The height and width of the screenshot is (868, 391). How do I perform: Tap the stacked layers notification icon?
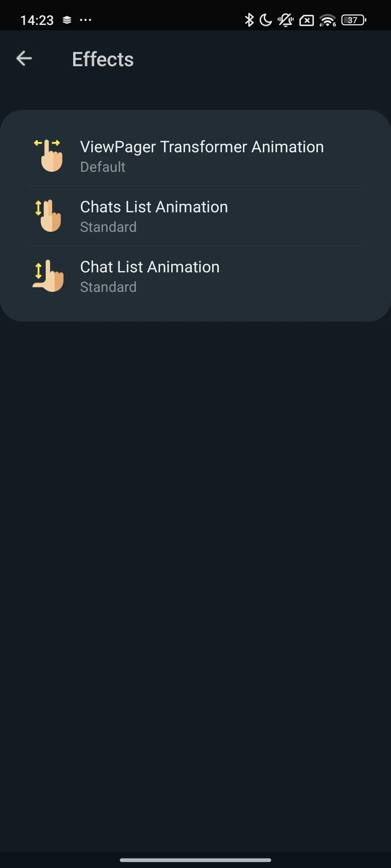[67, 20]
